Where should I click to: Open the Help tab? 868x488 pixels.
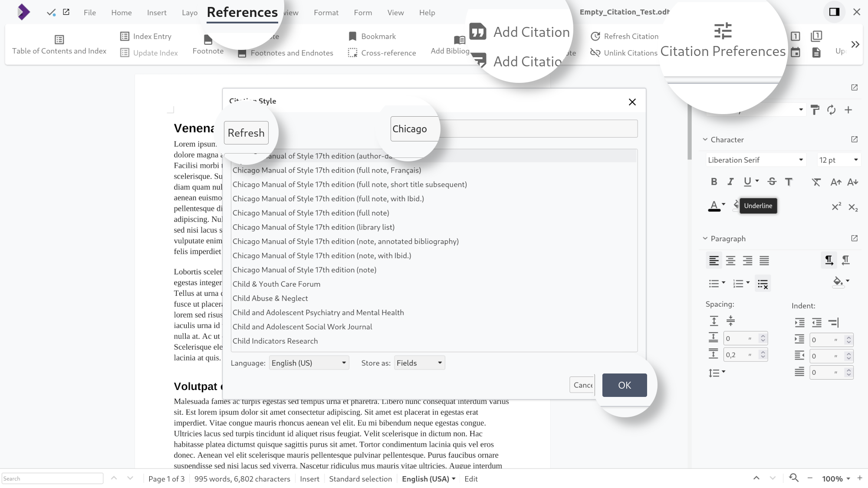point(427,13)
